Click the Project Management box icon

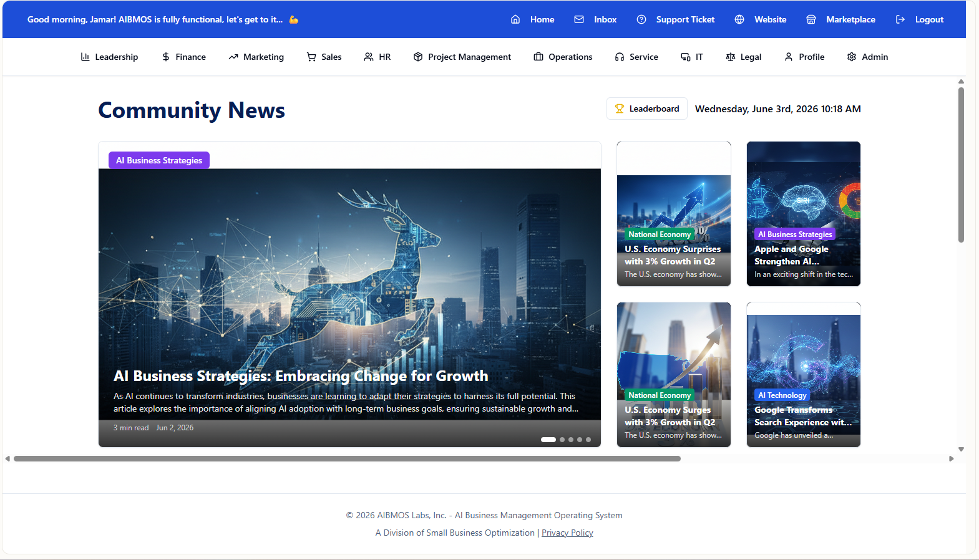418,57
